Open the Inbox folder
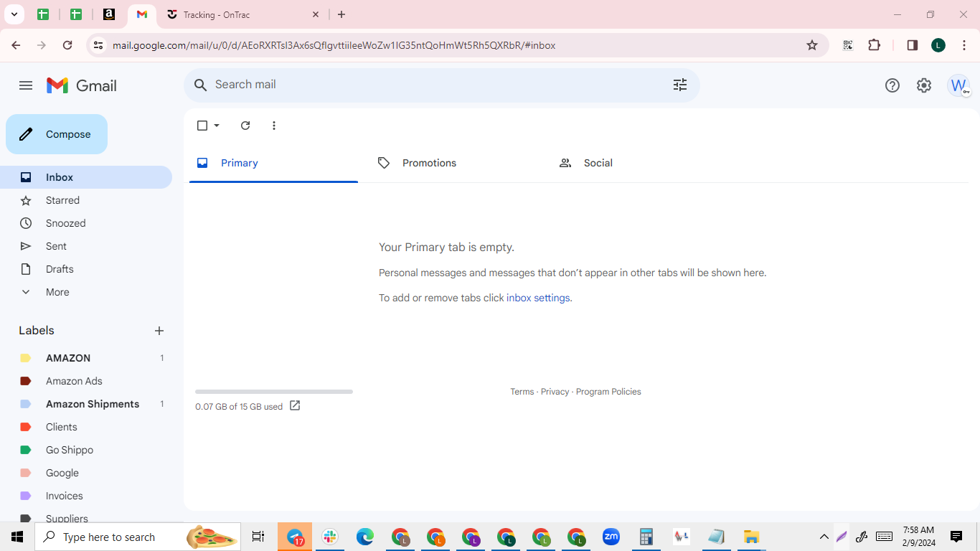Screen dimensions: 980x551 pyautogui.click(x=86, y=177)
